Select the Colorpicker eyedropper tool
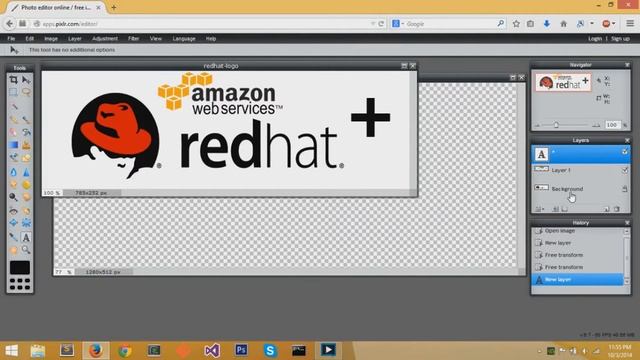This screenshot has width=640, height=360. tap(13, 237)
